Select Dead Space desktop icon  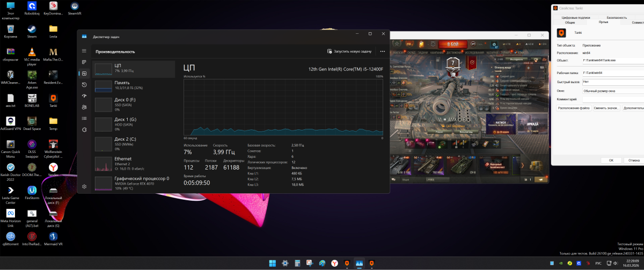pos(32,123)
